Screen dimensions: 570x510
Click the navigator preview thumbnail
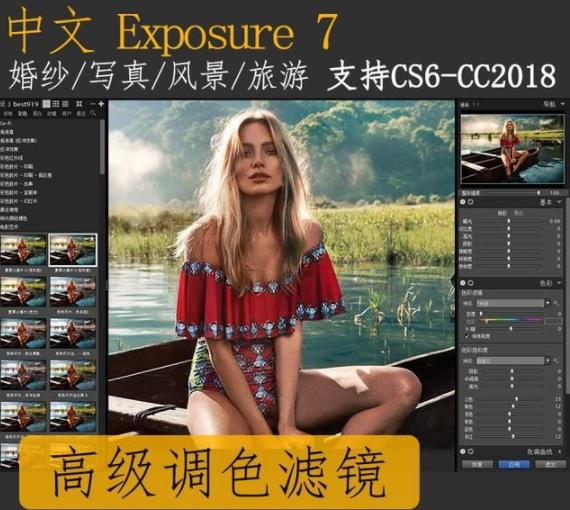[x=513, y=149]
